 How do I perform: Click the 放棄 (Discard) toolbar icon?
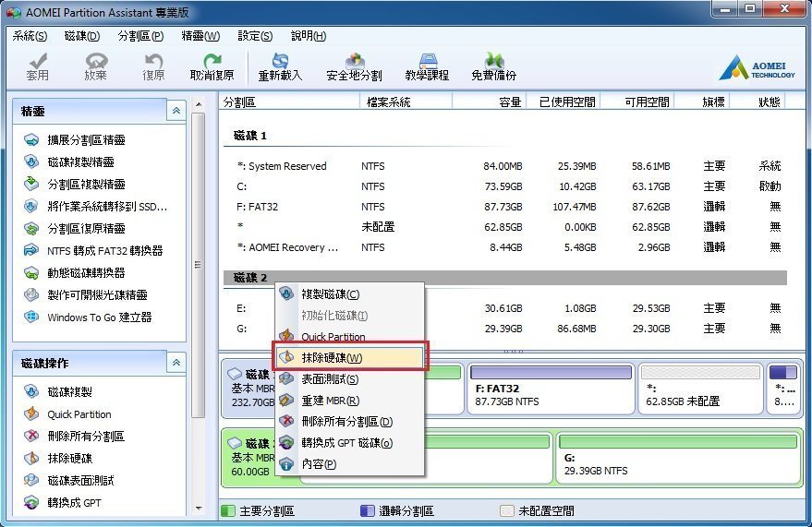click(x=96, y=67)
